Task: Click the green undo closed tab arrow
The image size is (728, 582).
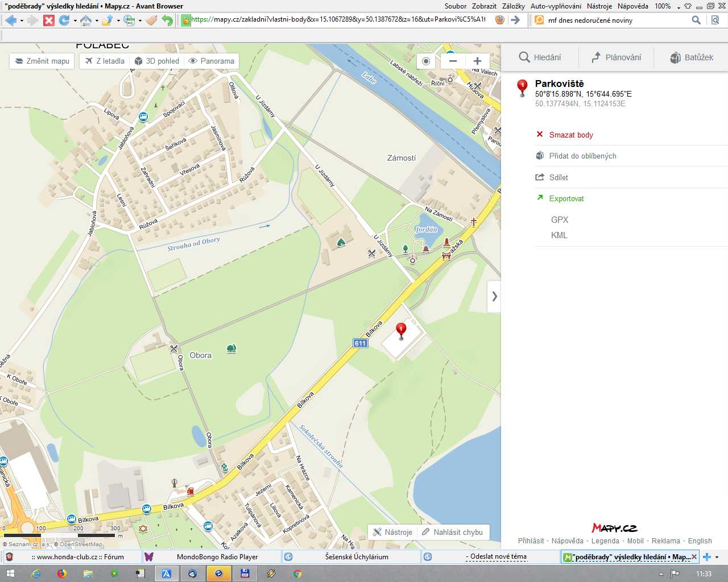Action: pyautogui.click(x=167, y=20)
